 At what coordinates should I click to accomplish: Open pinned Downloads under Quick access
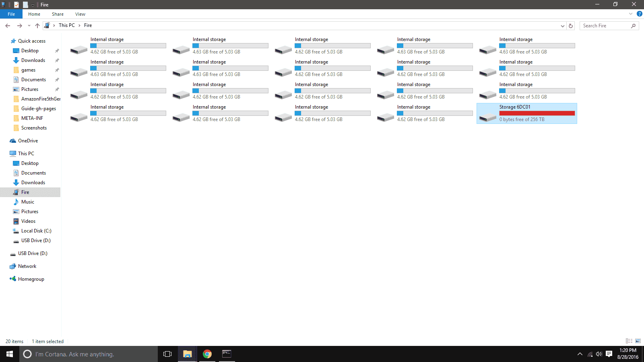pos(33,60)
